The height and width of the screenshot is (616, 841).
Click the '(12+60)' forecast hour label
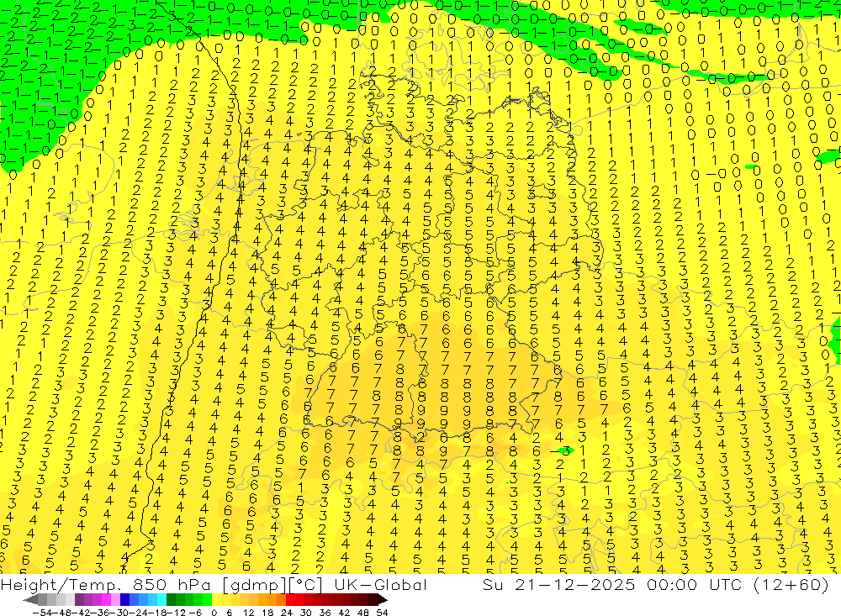pyautogui.click(x=791, y=584)
